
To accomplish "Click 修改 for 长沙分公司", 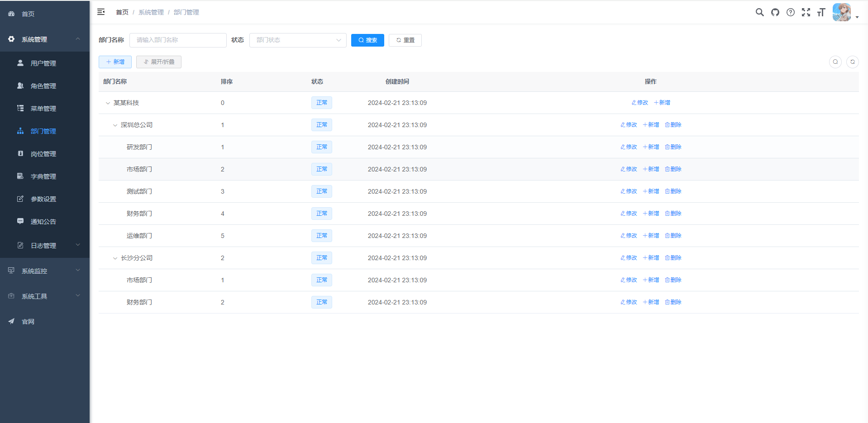I will point(629,258).
